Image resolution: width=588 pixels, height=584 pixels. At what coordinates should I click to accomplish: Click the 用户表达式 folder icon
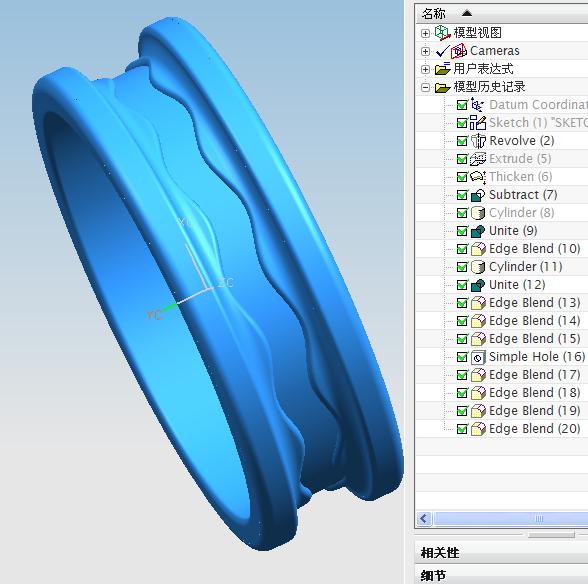pyautogui.click(x=442, y=69)
